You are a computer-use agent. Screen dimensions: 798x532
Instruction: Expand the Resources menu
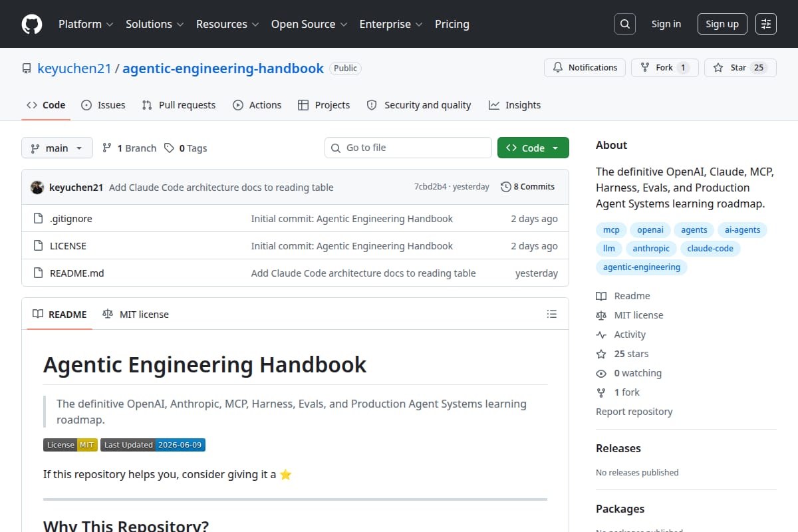click(x=227, y=24)
